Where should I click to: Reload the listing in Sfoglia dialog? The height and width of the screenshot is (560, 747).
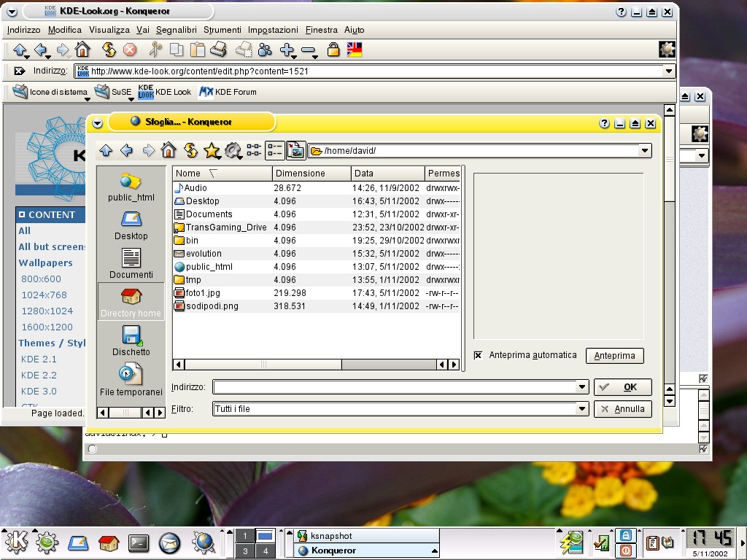[x=190, y=150]
